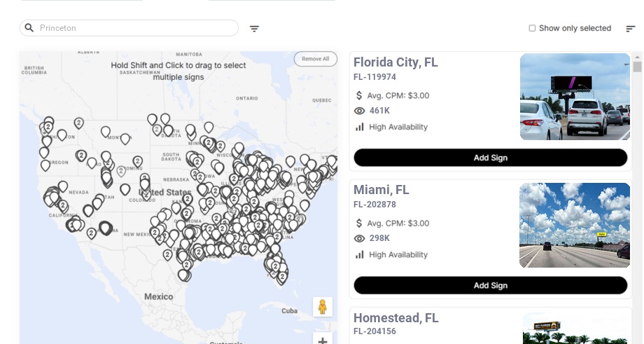Open the Miami highway billboard photo
This screenshot has width=644, height=344.
(x=575, y=225)
